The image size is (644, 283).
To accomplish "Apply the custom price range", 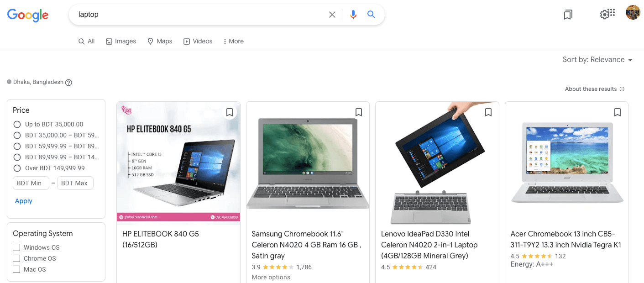I will 23,201.
